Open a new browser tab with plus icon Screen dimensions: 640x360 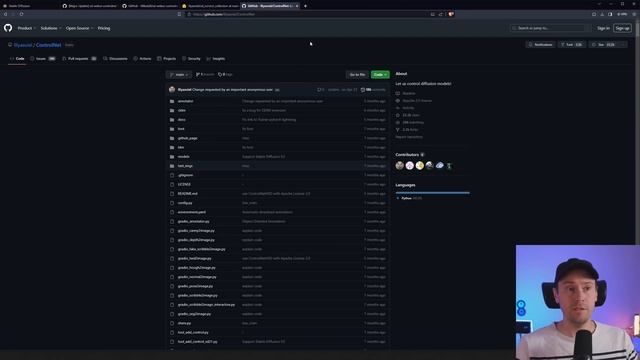(x=305, y=6)
